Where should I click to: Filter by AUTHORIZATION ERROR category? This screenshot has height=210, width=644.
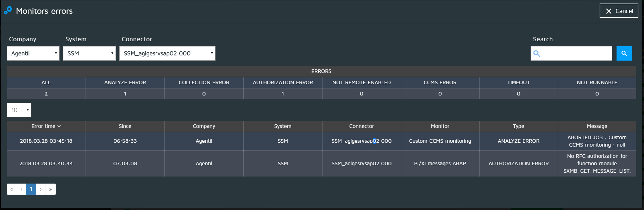[283, 82]
